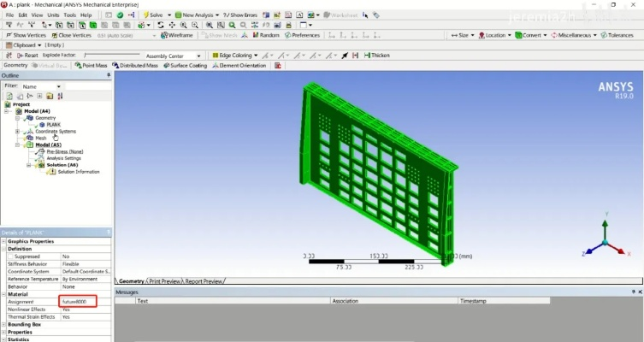Switch to the Print Preview tab
Screen dimensions: 644x342
pos(165,281)
